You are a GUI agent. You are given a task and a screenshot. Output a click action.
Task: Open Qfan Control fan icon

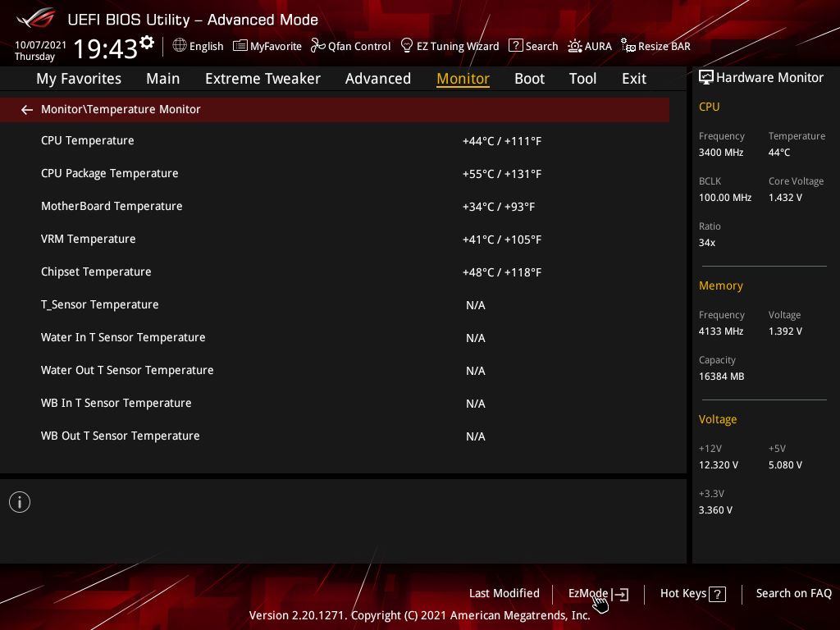click(317, 46)
